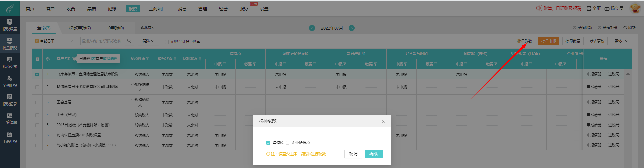
Task: Go to previous month with left arrow
Action: click(x=312, y=28)
